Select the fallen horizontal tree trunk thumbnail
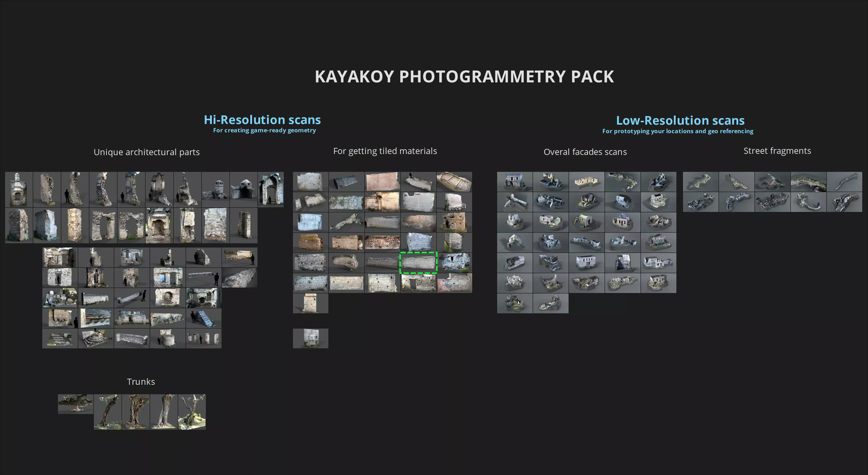Viewport: 868px width, 475px height. pos(75,404)
